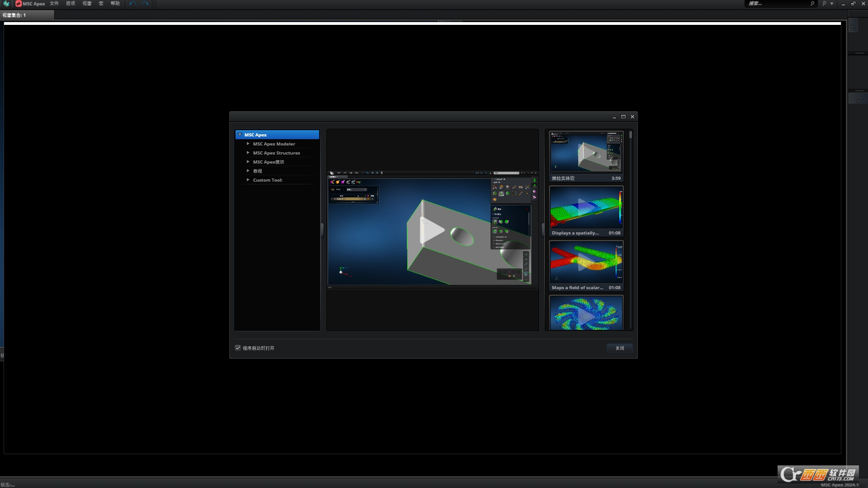Untick the 程序启动时打开 checkbox

point(238,348)
